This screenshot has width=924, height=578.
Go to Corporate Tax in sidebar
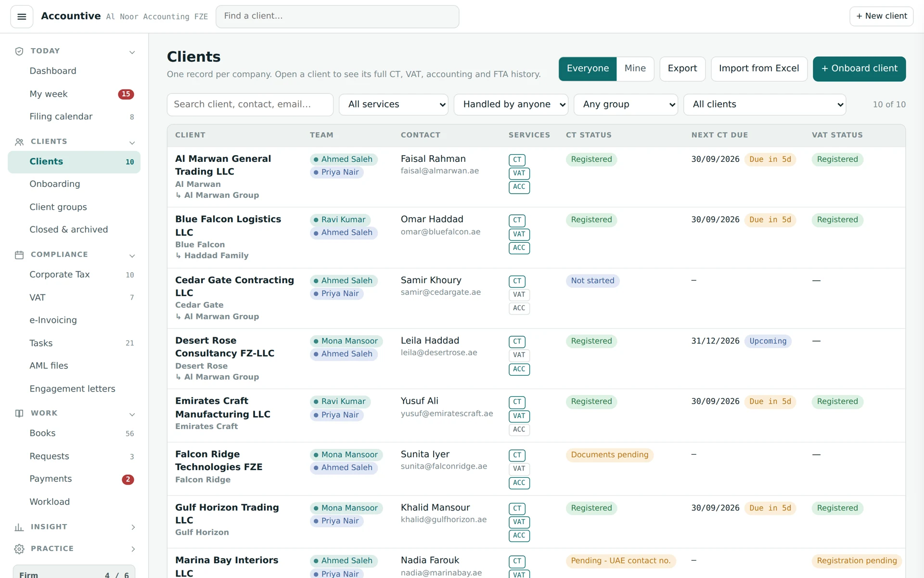point(74,275)
